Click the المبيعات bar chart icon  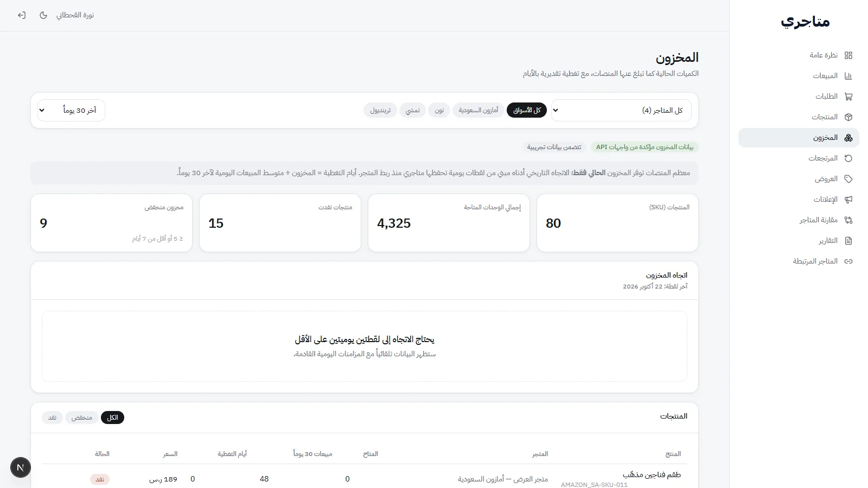pos(848,76)
